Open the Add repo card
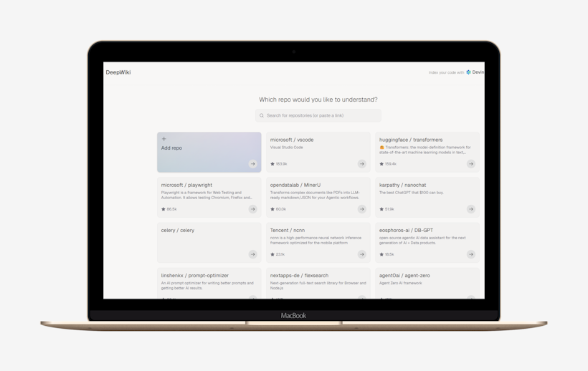The image size is (588, 371). pos(209,152)
